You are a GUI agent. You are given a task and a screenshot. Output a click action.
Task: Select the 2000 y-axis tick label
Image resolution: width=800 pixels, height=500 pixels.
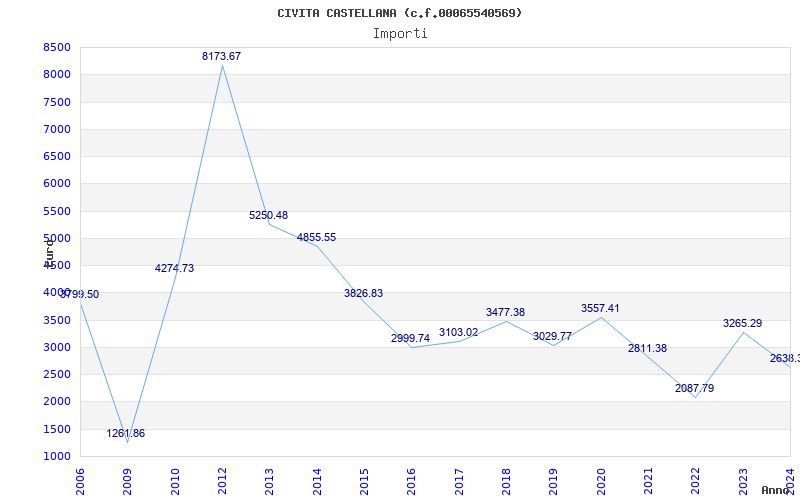pyautogui.click(x=57, y=402)
